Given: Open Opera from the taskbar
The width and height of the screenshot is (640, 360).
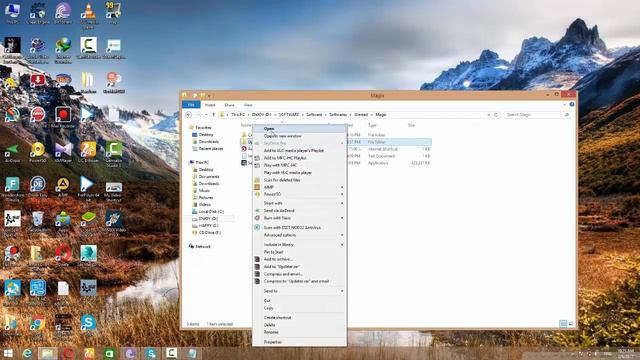Looking at the screenshot, I should [69, 353].
